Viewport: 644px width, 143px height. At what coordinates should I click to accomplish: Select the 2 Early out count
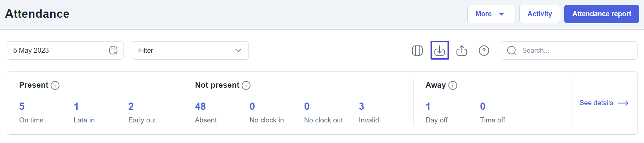(x=131, y=106)
